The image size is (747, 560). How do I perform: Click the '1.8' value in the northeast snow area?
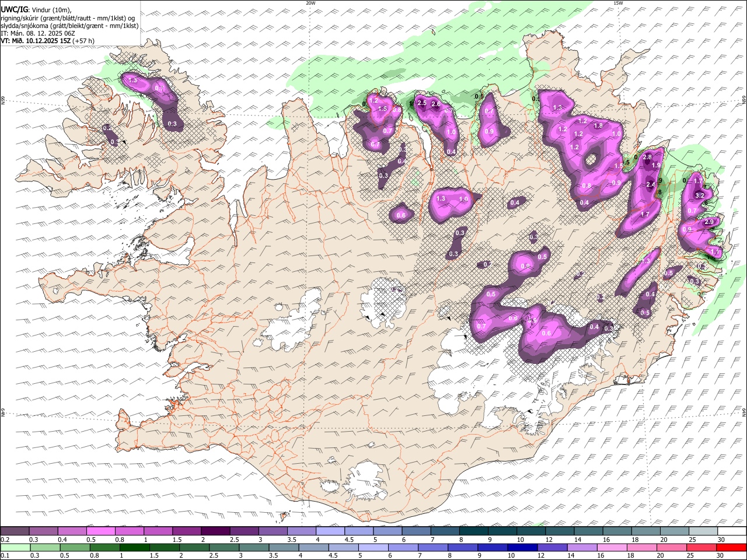(598, 125)
